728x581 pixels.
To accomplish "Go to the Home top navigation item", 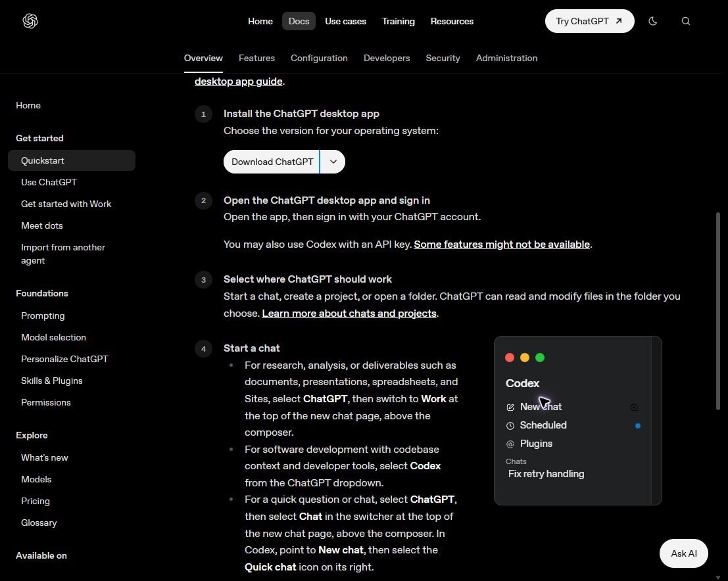I will pos(260,21).
